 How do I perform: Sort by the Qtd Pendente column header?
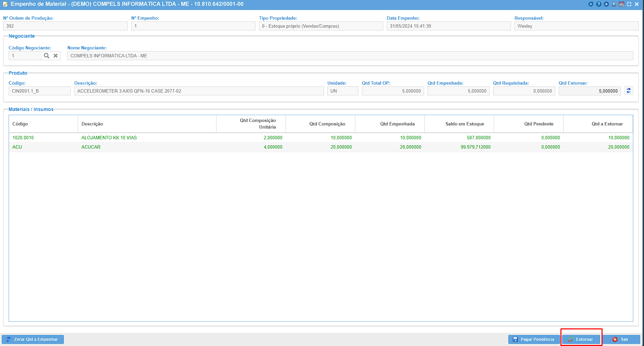[529, 124]
